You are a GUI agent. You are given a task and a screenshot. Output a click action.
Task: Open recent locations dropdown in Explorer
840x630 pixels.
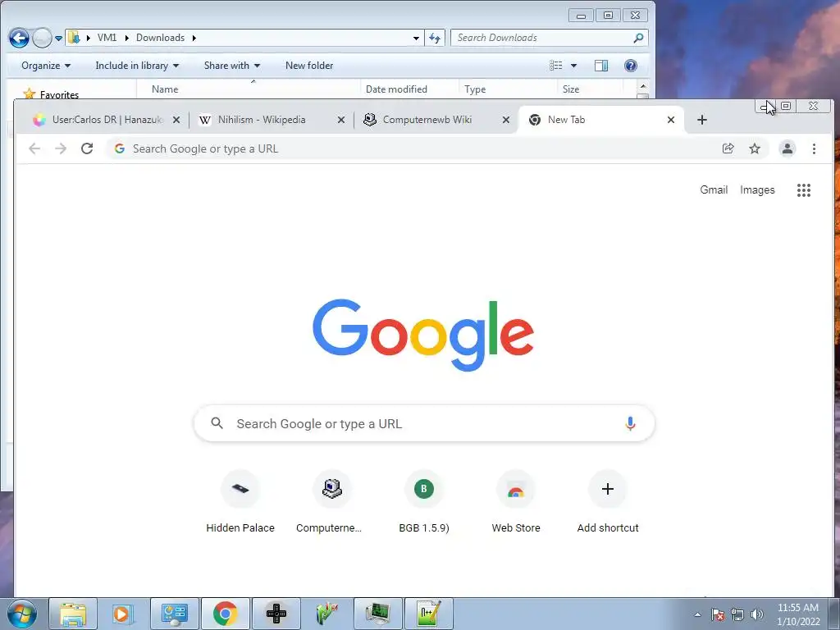[x=58, y=38]
